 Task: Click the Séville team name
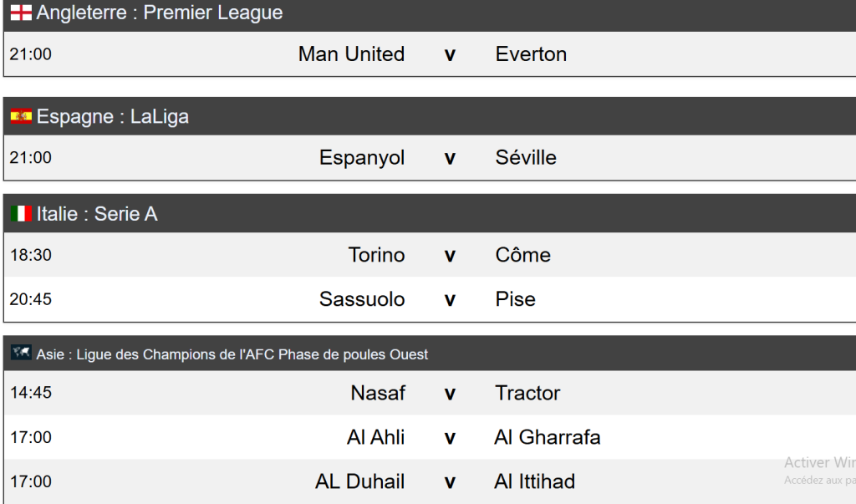point(526,158)
